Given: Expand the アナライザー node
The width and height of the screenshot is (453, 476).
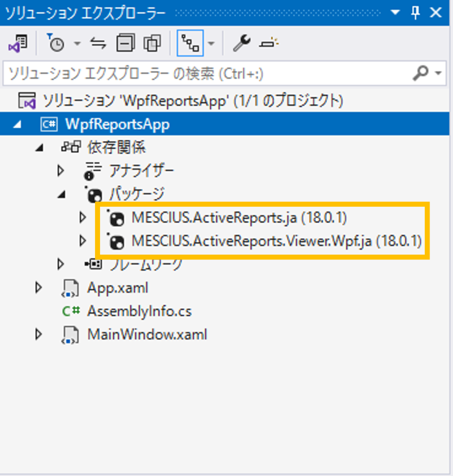Looking at the screenshot, I should [x=61, y=170].
